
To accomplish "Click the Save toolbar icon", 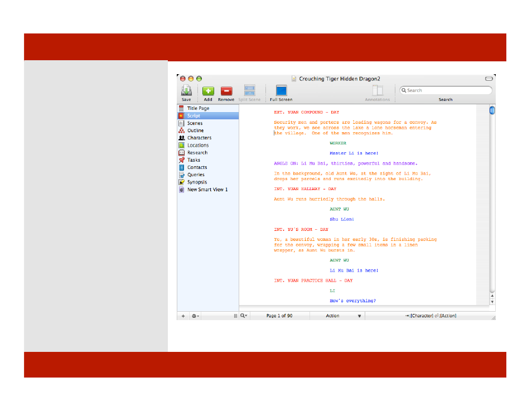I will 186,90.
